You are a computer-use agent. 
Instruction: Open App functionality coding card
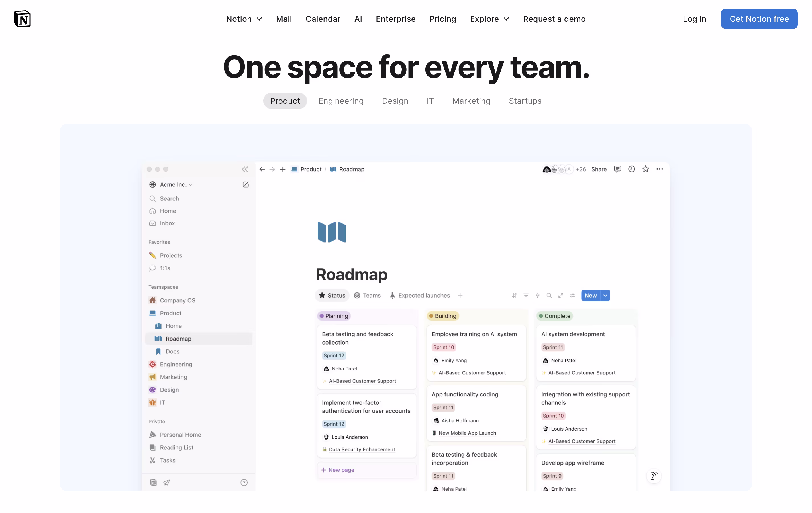coord(476,413)
